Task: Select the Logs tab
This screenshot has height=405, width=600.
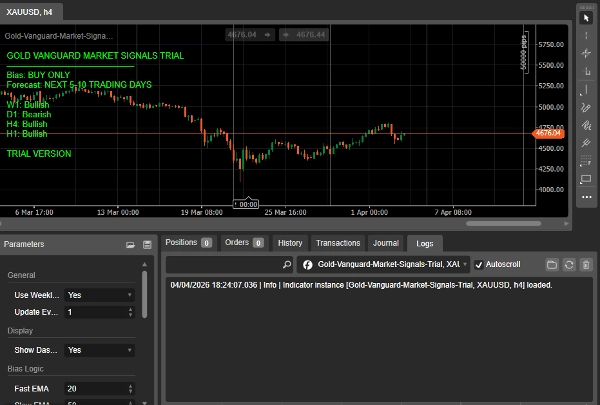Action: [425, 243]
